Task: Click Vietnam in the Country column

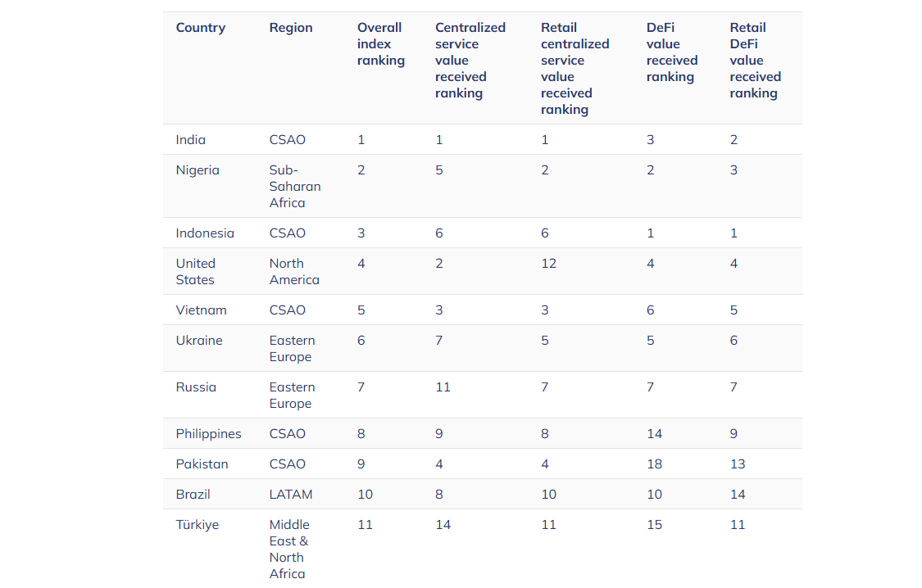Action: click(201, 310)
